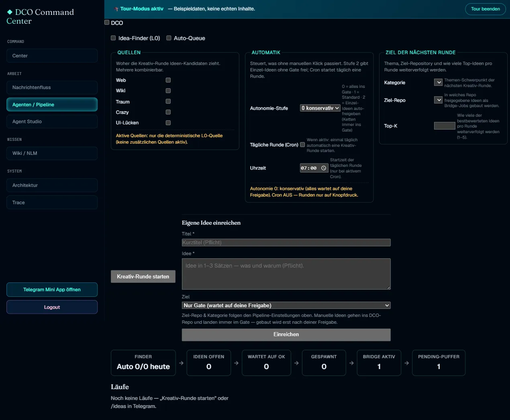Click the diamond logo beside DCO Command Center
This screenshot has width=510, height=420.
(x=10, y=12)
